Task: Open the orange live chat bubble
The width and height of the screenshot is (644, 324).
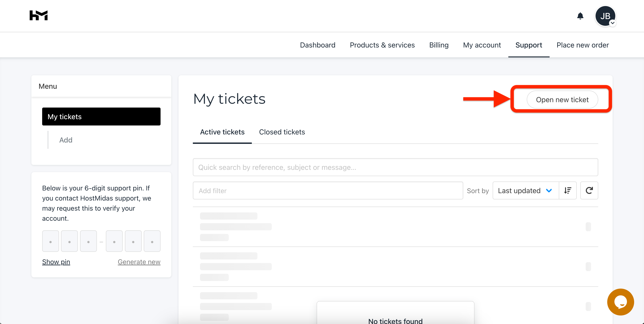Action: [x=620, y=302]
